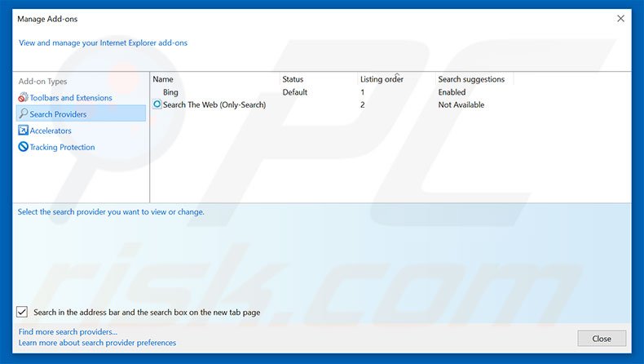
Task: Click the Add-on Types heading
Action: [x=42, y=82]
